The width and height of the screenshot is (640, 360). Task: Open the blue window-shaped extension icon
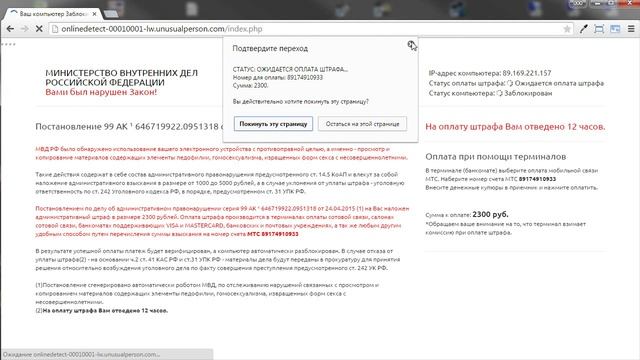615,29
